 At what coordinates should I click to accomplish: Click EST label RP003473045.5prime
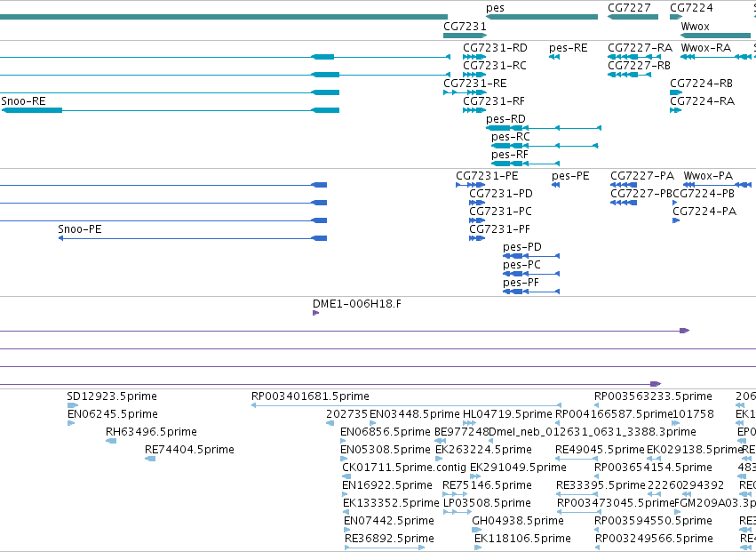[616, 503]
